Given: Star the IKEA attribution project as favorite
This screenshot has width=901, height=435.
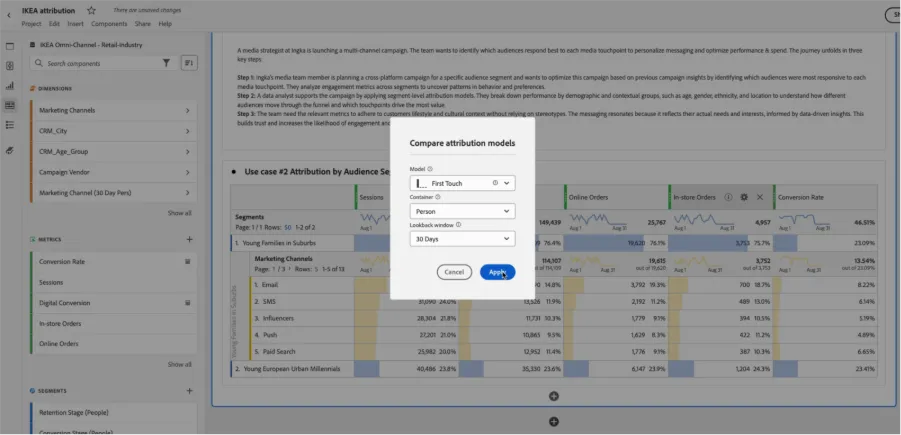Looking at the screenshot, I should click(91, 10).
